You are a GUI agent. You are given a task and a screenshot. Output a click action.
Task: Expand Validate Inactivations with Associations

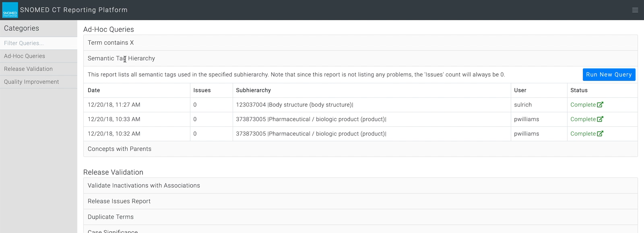(x=360, y=186)
